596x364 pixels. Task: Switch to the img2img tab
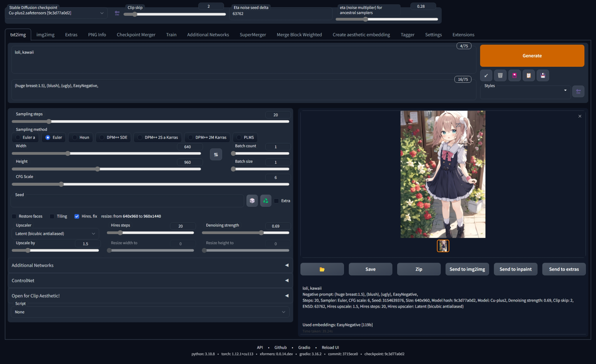tap(45, 34)
